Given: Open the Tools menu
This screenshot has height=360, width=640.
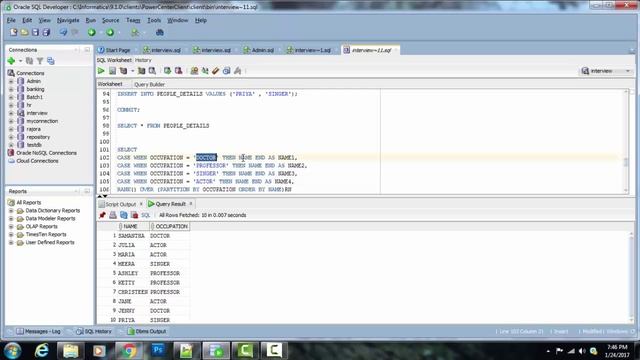Looking at the screenshot, I should click(154, 20).
